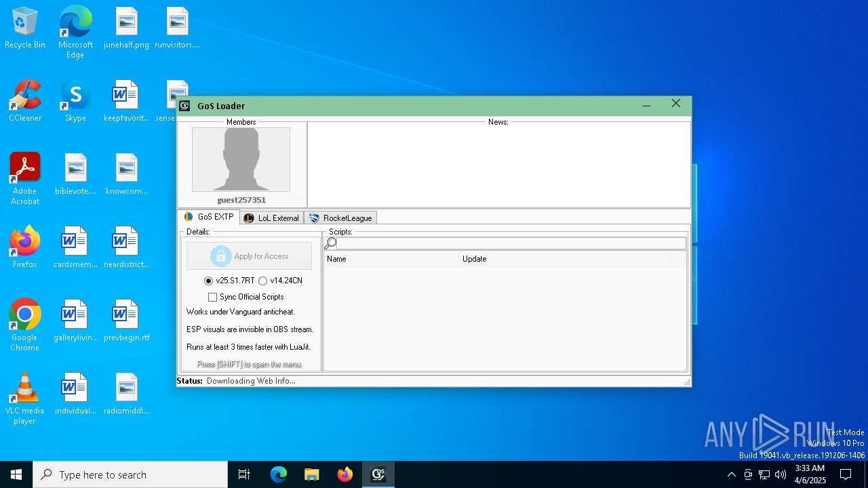Click the Update column header

click(x=564, y=259)
